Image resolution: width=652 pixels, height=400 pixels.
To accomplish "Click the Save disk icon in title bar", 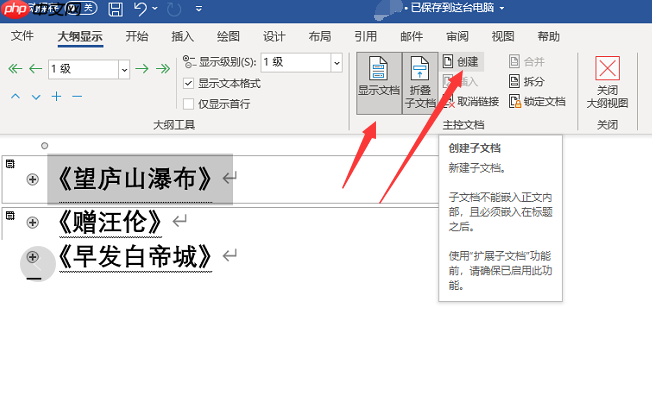I will coord(115,9).
